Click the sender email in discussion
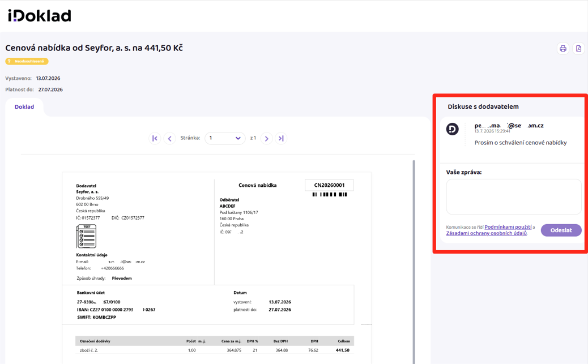 pyautogui.click(x=509, y=126)
